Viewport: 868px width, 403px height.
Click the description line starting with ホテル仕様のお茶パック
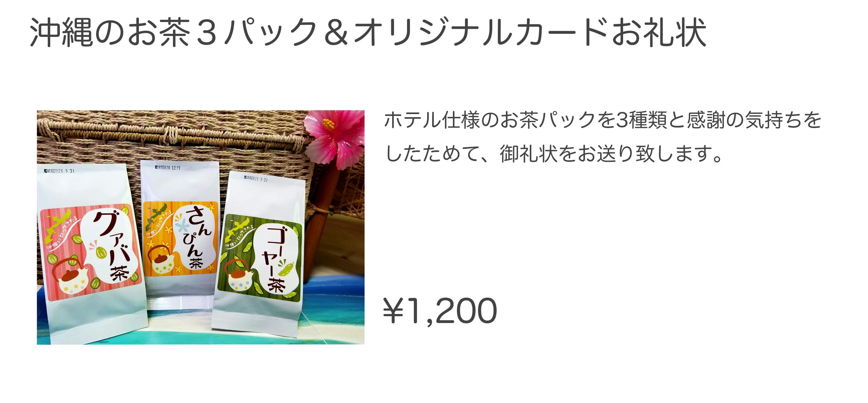tap(602, 120)
